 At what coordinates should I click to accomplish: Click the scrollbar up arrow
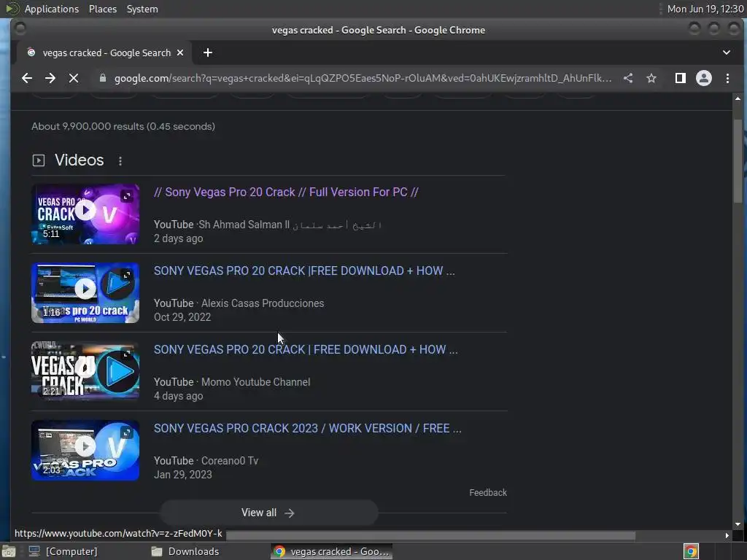pyautogui.click(x=738, y=98)
